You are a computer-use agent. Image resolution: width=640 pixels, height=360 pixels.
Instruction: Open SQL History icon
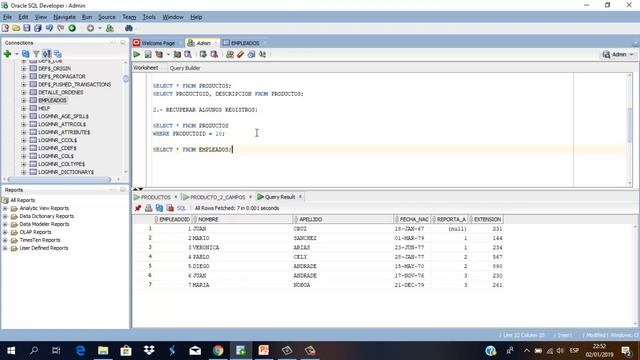point(251,54)
